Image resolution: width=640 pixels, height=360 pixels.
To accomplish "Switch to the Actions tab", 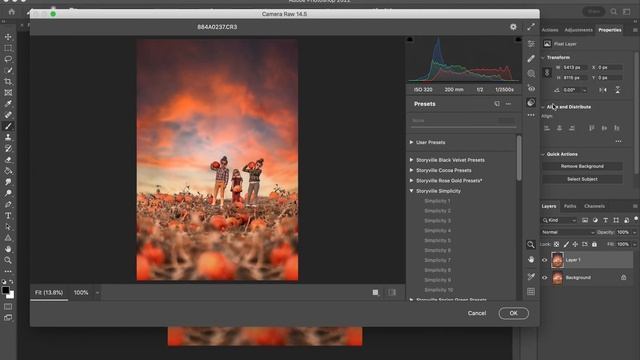I will [x=550, y=30].
